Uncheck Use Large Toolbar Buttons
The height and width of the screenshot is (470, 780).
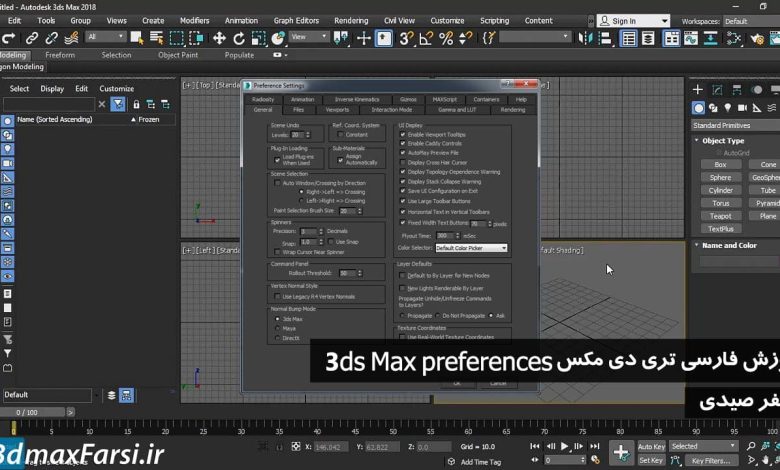pos(403,201)
